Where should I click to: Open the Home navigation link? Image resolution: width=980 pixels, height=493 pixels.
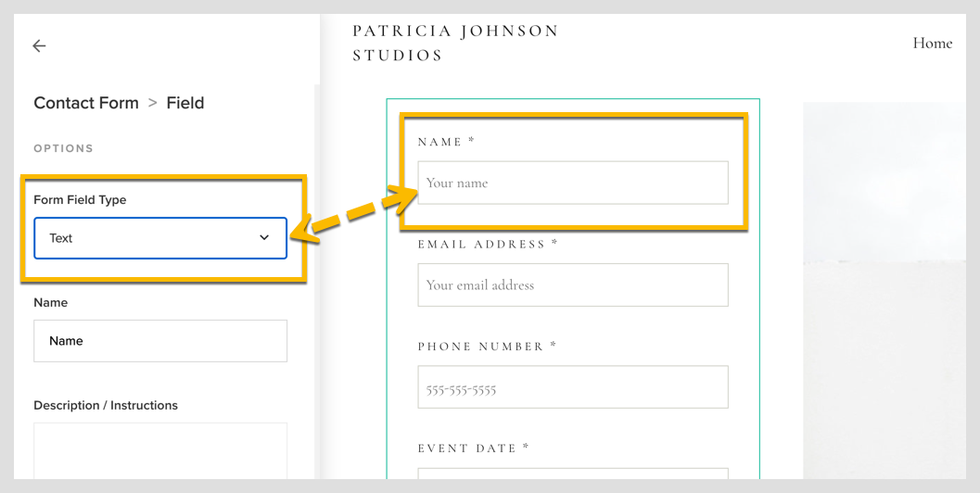(933, 44)
